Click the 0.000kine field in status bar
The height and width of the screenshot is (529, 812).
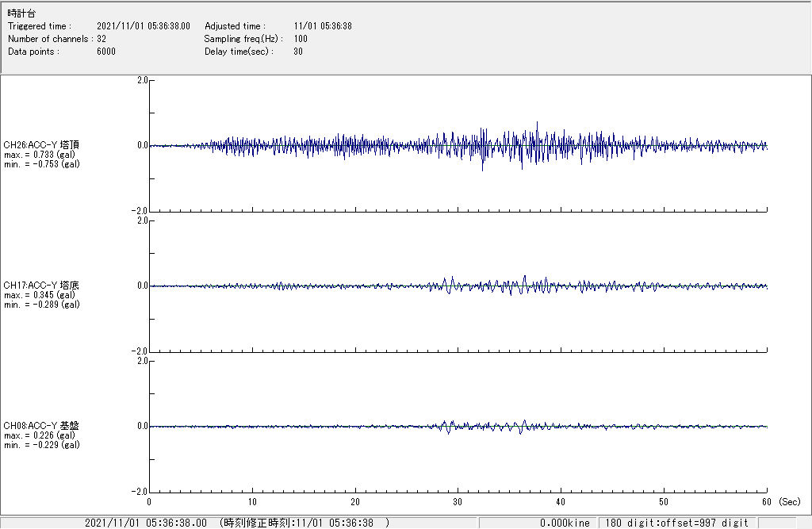click(x=565, y=523)
